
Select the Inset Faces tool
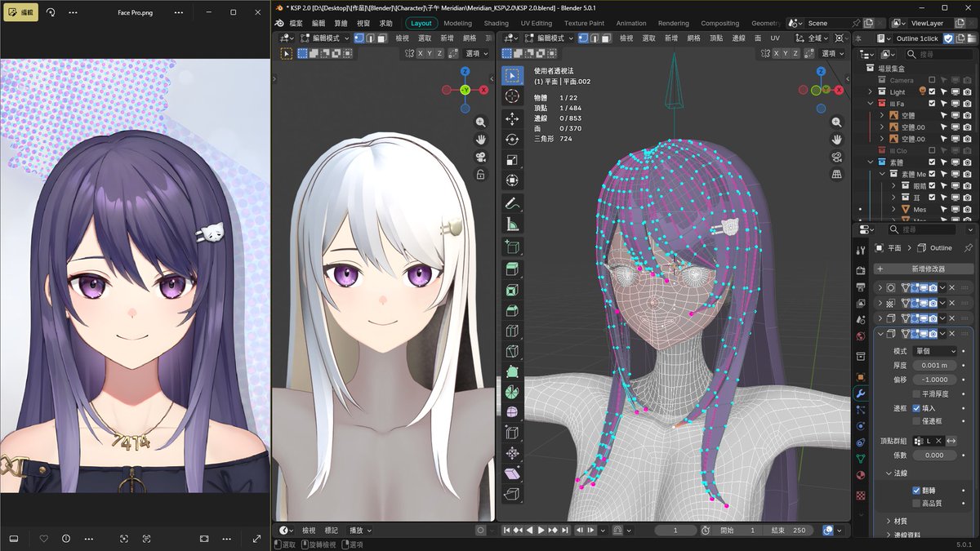tap(512, 290)
